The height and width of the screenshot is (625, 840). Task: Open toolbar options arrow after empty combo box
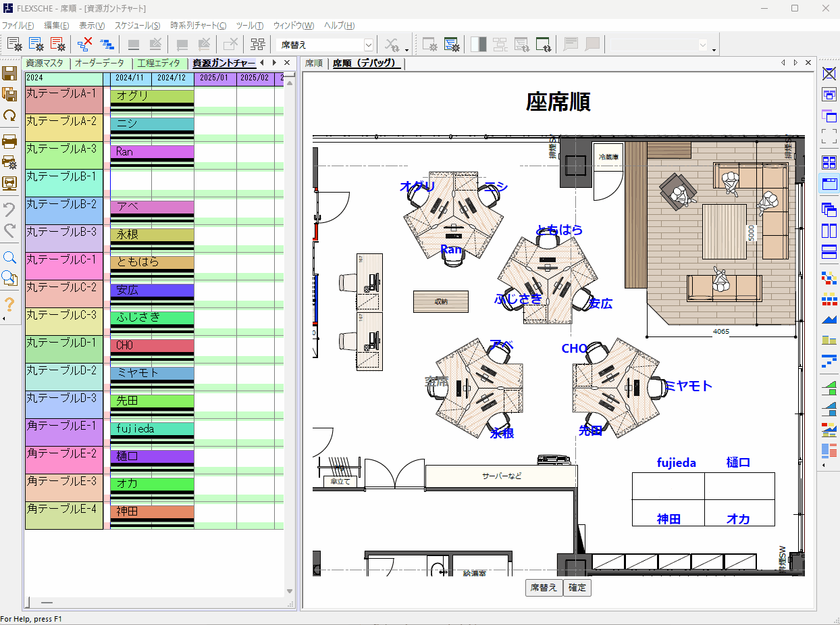coord(714,49)
